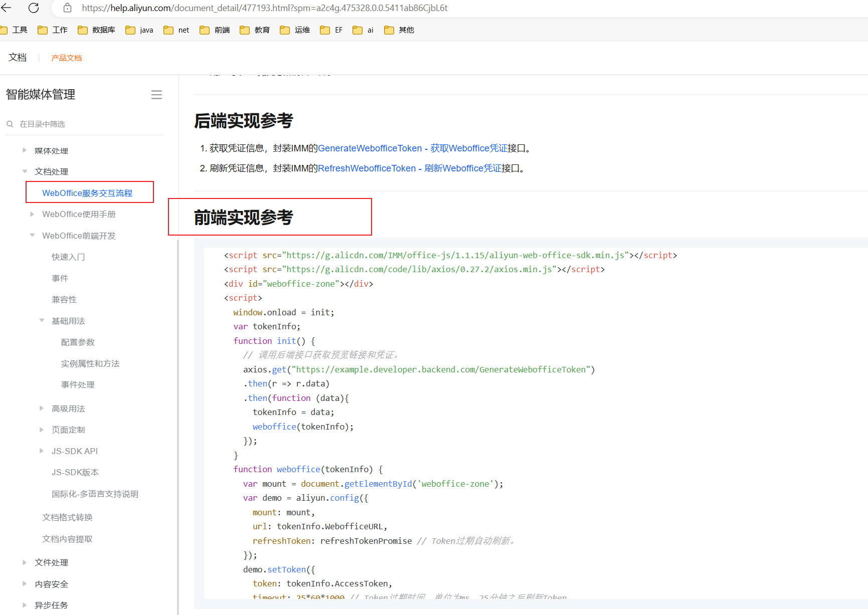Click the 智能媒体管理 sidebar title
The width and height of the screenshot is (868, 615).
[41, 94]
